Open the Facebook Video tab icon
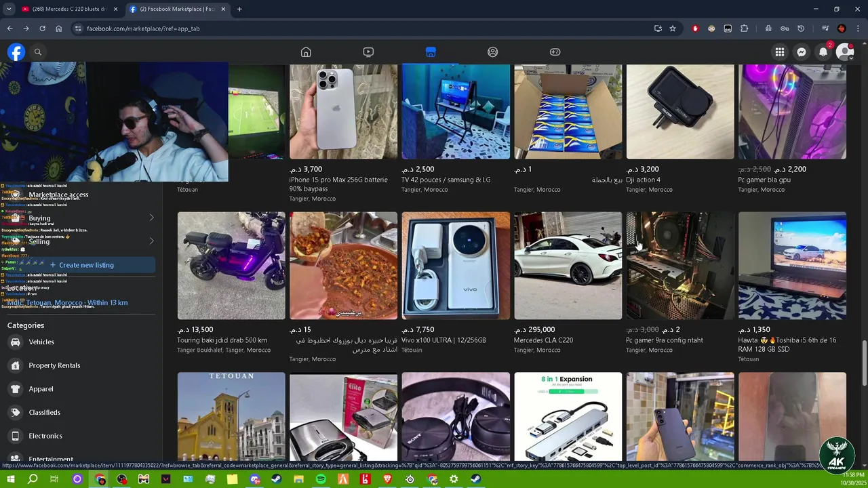 pos(368,52)
